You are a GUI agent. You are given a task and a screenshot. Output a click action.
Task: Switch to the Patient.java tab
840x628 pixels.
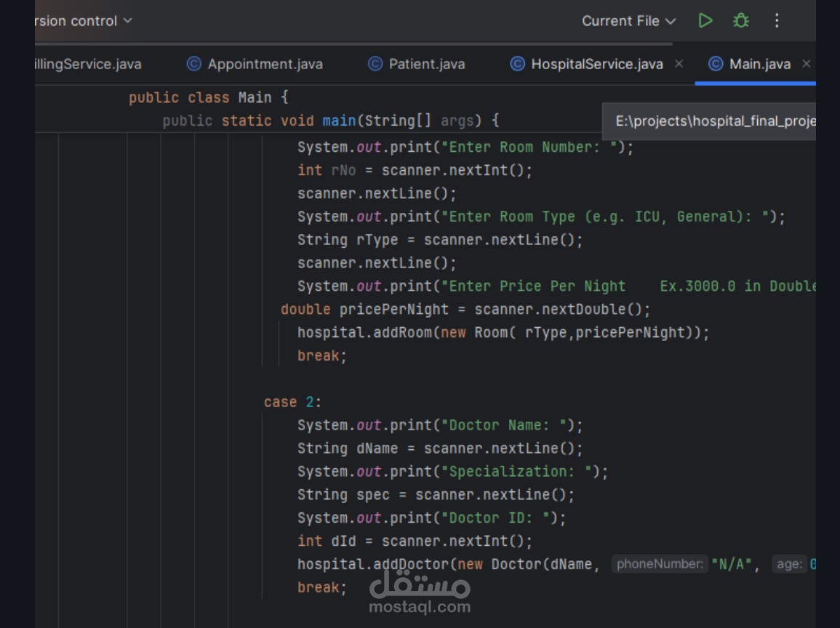pos(426,64)
